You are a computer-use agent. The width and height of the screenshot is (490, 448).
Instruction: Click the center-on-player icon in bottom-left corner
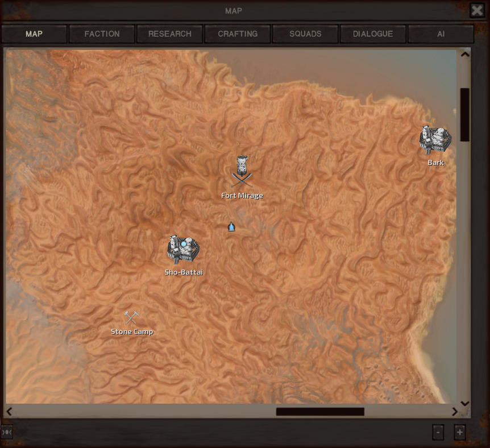(7, 432)
